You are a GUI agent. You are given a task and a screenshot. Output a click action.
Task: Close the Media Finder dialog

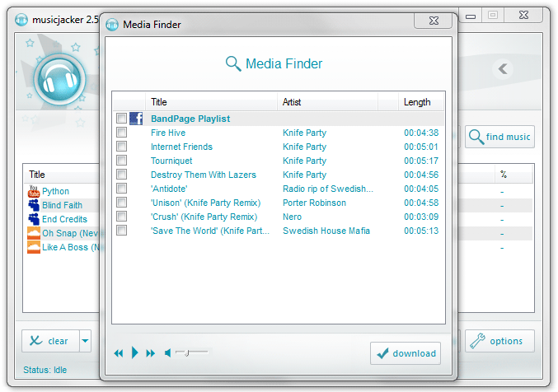coord(433,21)
